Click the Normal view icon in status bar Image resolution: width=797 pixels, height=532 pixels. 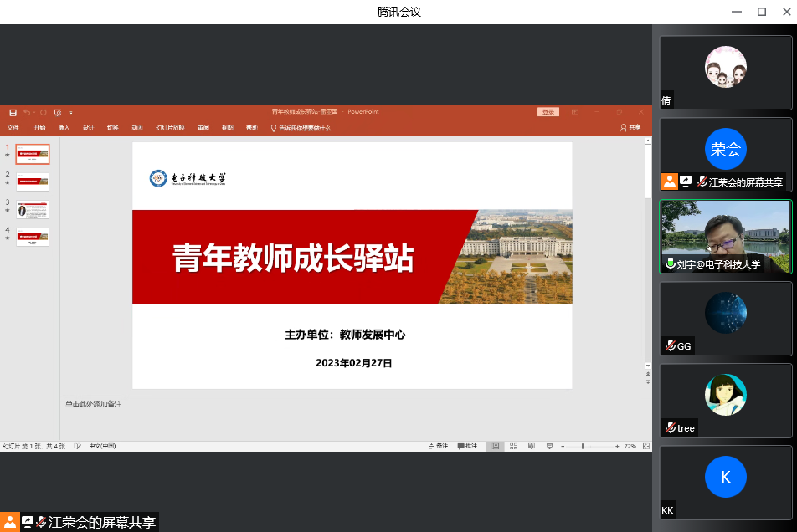pos(496,445)
